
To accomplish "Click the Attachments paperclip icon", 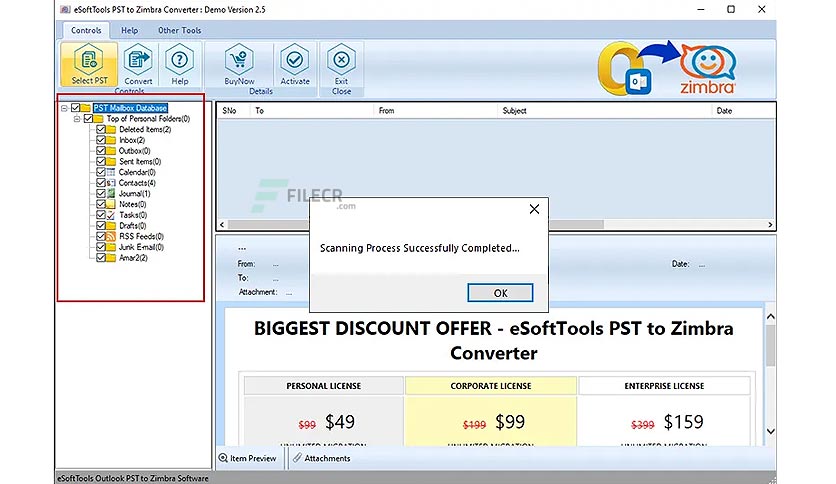I will click(297, 458).
